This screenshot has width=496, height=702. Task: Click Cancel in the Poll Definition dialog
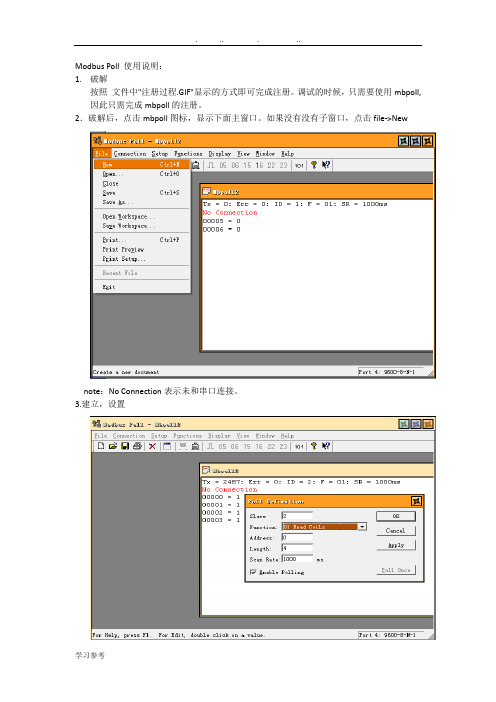tap(396, 531)
